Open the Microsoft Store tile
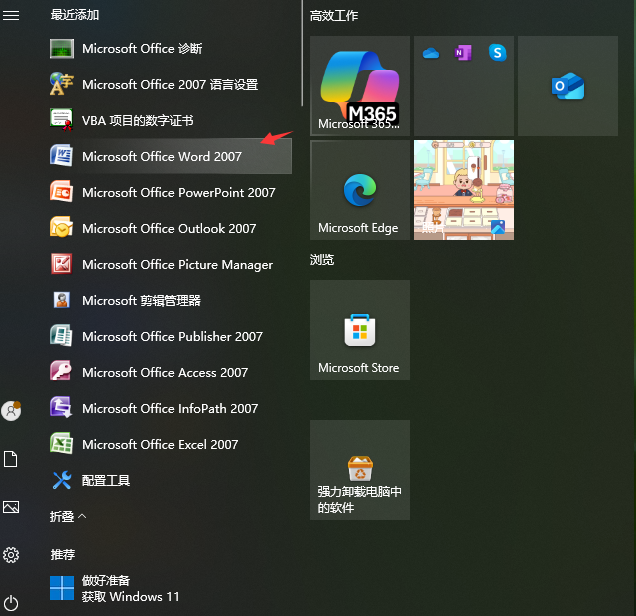 tap(359, 330)
